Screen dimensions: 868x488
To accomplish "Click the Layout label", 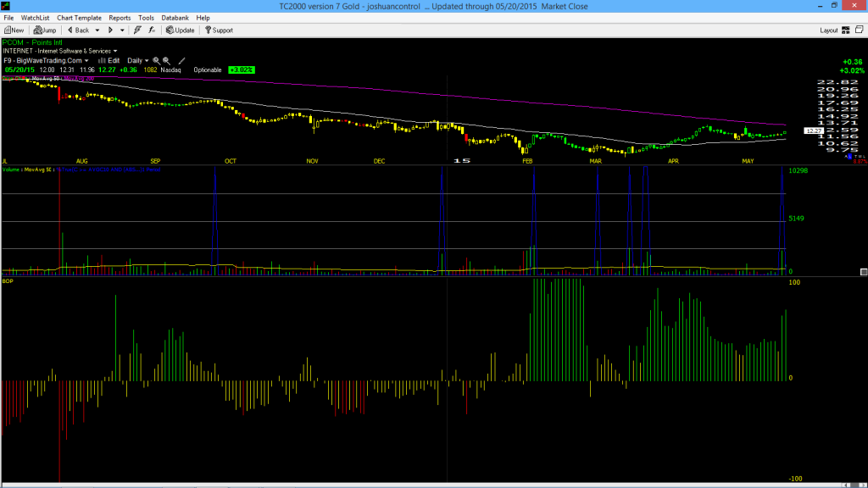I will [829, 30].
